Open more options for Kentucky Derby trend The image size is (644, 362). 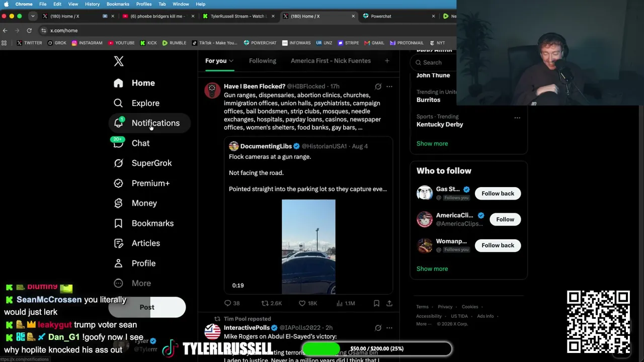pyautogui.click(x=517, y=118)
